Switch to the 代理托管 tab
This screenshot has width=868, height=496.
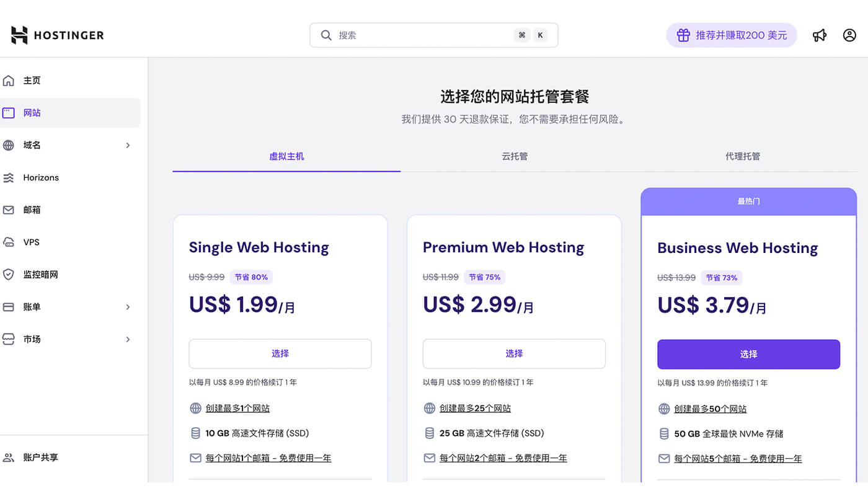(x=743, y=156)
